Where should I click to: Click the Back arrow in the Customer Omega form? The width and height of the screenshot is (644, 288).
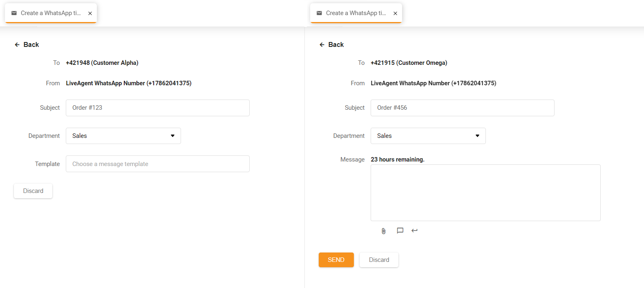pos(322,45)
